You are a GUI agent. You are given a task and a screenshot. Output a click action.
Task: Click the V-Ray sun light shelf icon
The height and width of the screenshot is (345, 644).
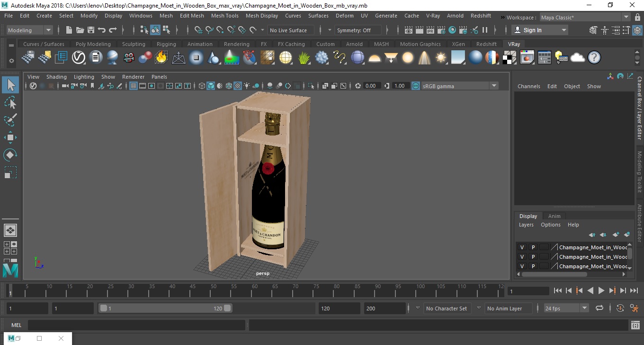coord(441,58)
